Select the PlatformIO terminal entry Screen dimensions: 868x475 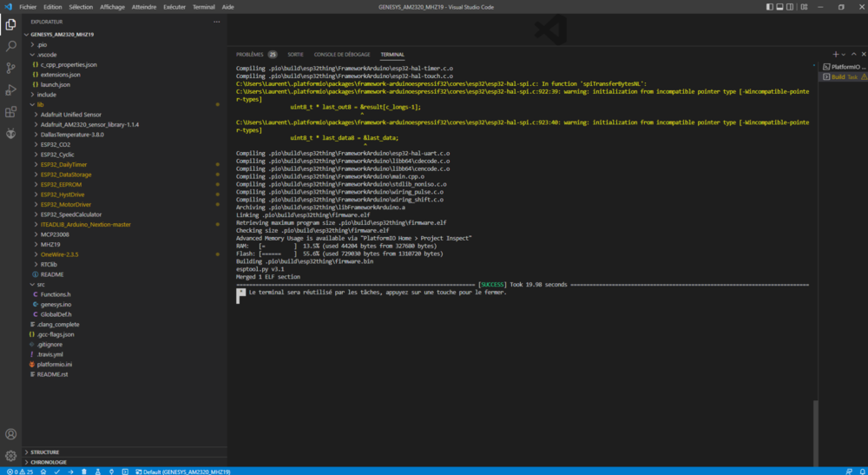[845, 67]
